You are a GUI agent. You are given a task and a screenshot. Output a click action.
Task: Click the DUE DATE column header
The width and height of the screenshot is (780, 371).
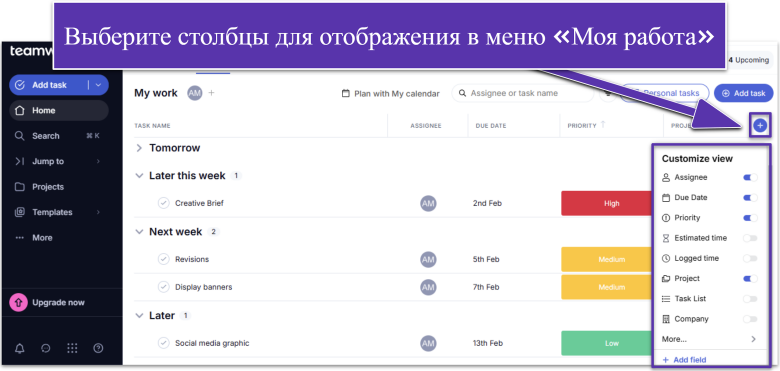491,126
